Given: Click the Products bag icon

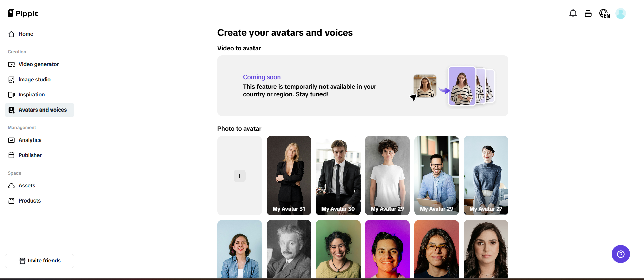Looking at the screenshot, I should click(x=11, y=201).
